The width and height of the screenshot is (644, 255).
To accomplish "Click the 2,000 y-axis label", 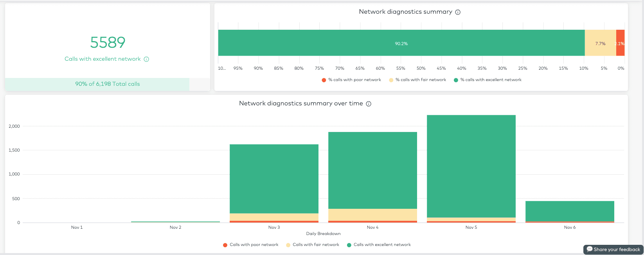I will pos(14,126).
